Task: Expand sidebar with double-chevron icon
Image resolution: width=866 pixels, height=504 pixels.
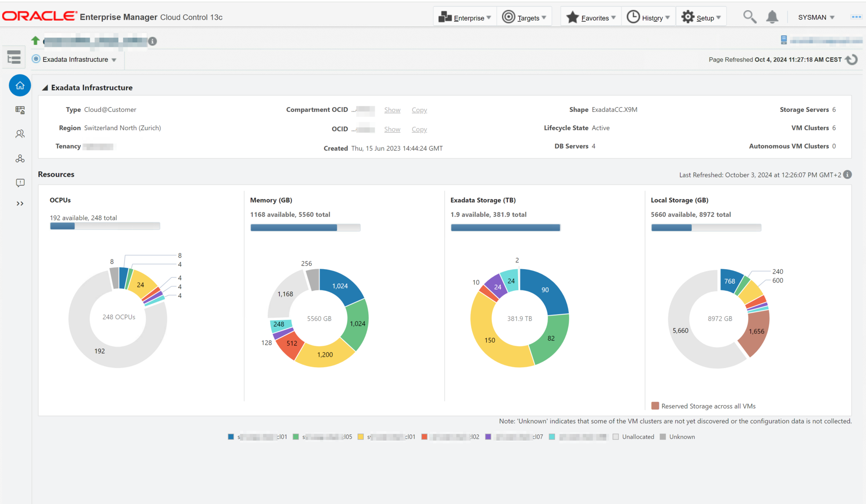Action: click(x=20, y=204)
